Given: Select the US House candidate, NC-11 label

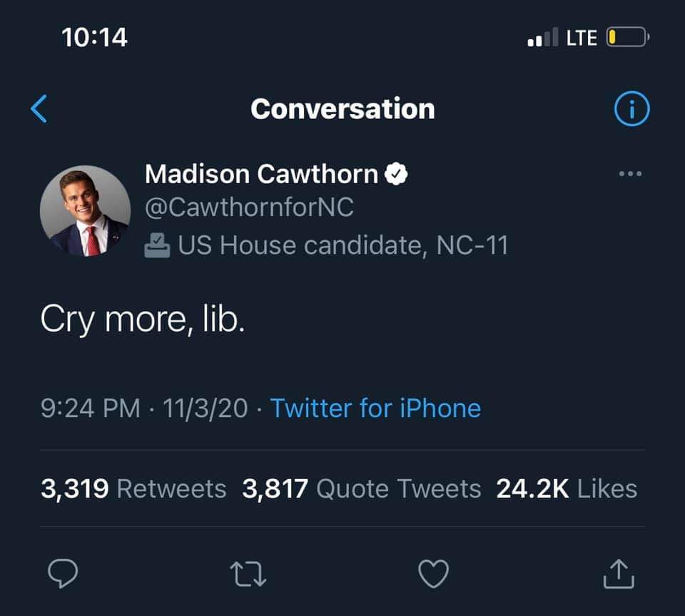Looking at the screenshot, I should [342, 245].
